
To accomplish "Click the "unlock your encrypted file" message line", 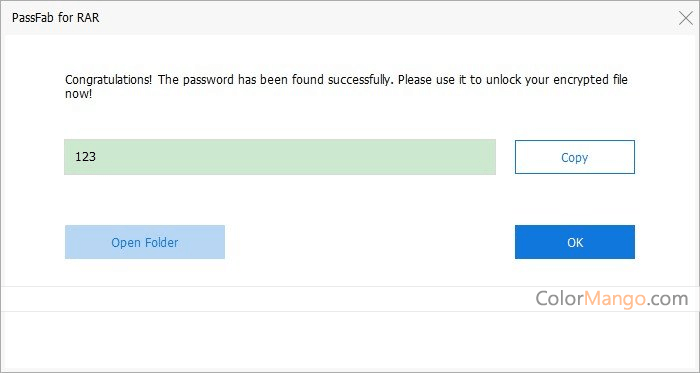I will 557,80.
